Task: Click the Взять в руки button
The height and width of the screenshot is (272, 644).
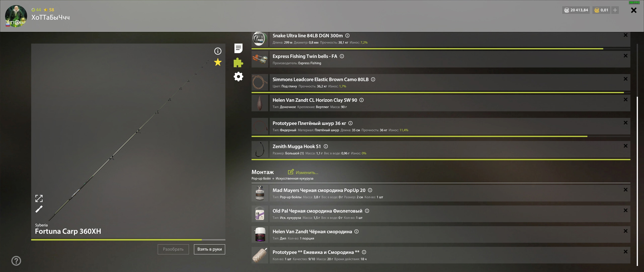Action: (x=210, y=249)
